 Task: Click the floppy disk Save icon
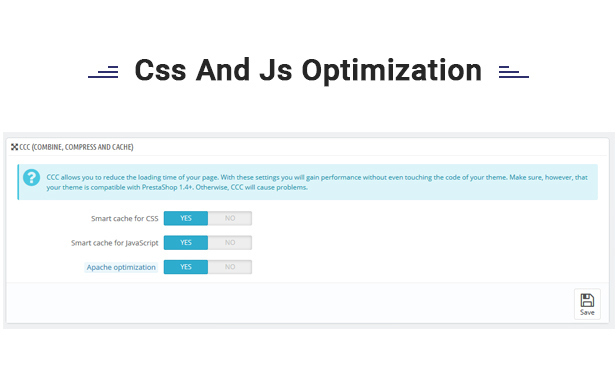pyautogui.click(x=587, y=300)
